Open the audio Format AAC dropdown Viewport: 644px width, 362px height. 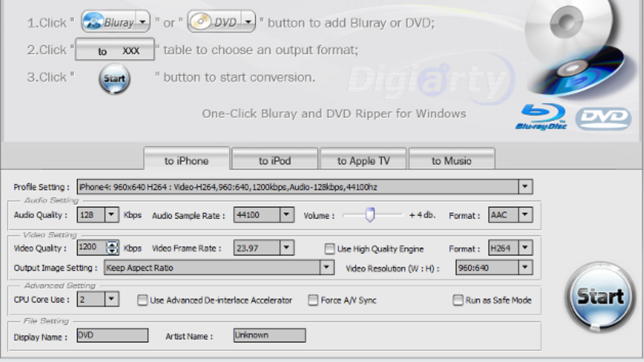pyautogui.click(x=525, y=214)
